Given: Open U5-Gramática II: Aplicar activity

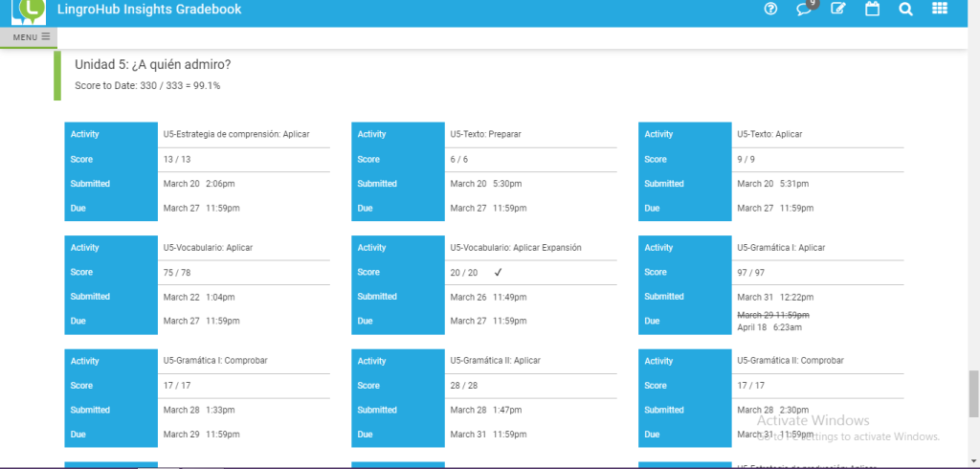Looking at the screenshot, I should pyautogui.click(x=495, y=361).
